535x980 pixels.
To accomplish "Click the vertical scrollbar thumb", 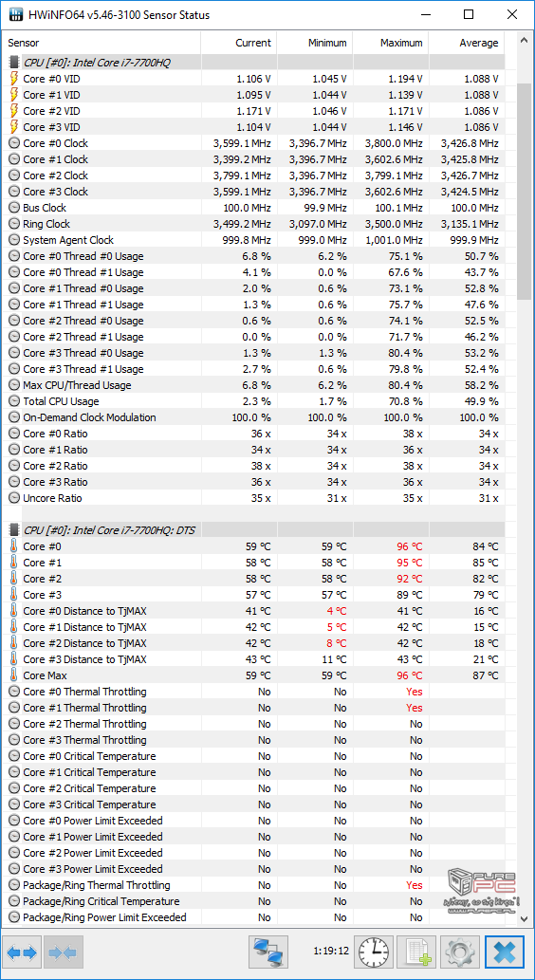I will pos(525,191).
